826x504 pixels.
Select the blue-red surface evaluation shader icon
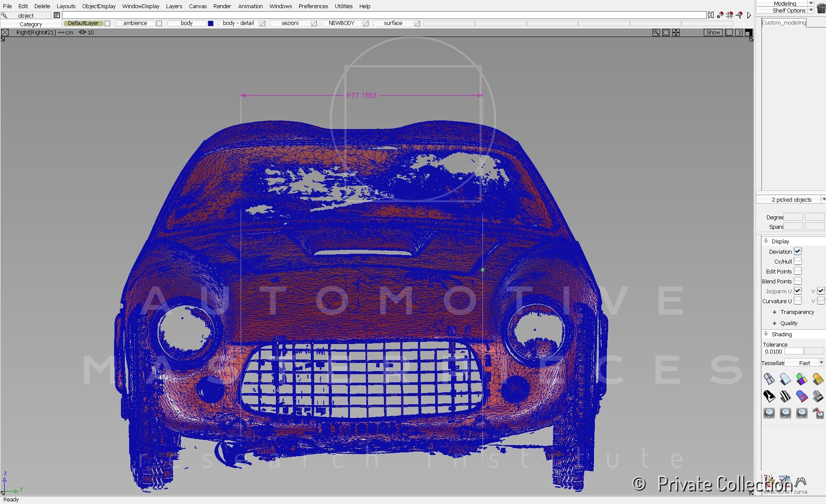point(801,396)
